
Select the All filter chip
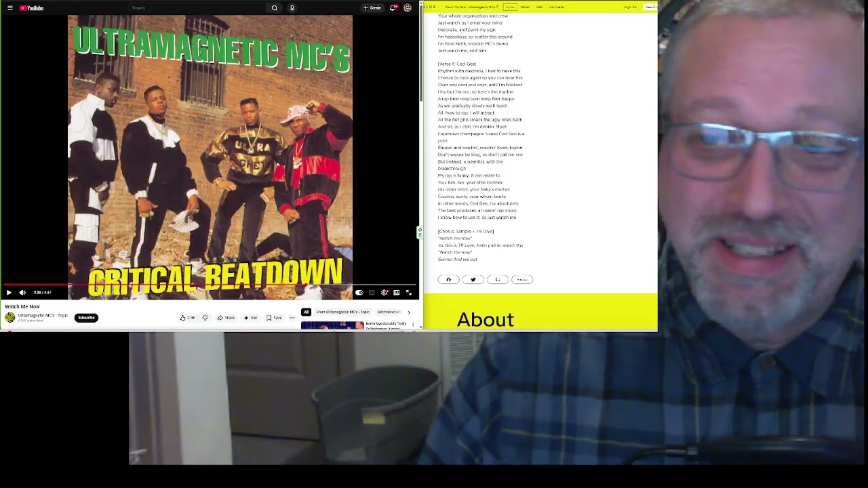306,312
